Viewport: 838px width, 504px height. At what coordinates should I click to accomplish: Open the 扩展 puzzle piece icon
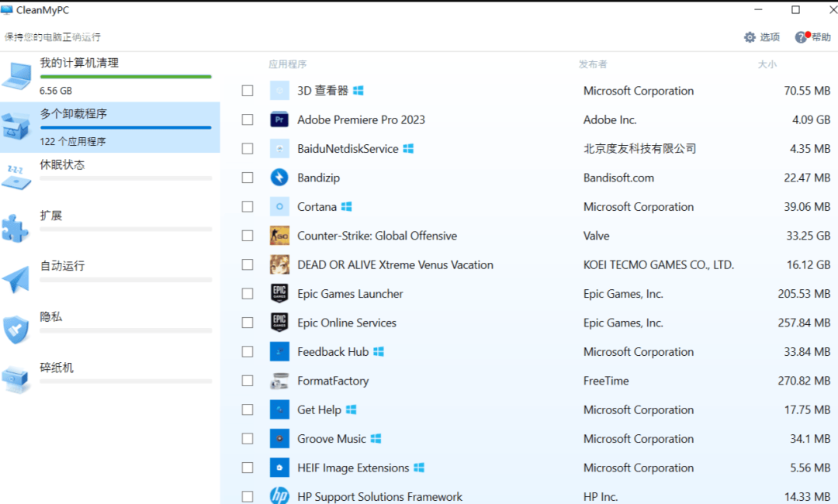[15, 229]
